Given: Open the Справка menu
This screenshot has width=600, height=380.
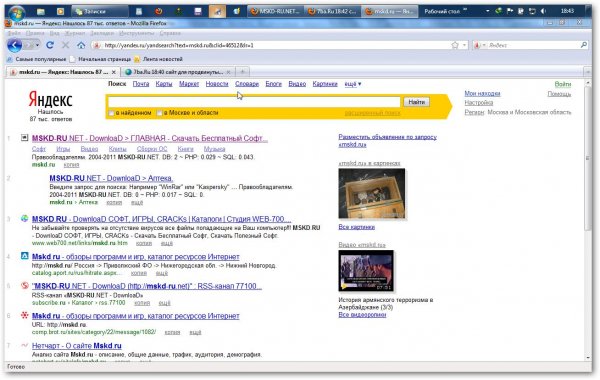Looking at the screenshot, I should [x=170, y=33].
